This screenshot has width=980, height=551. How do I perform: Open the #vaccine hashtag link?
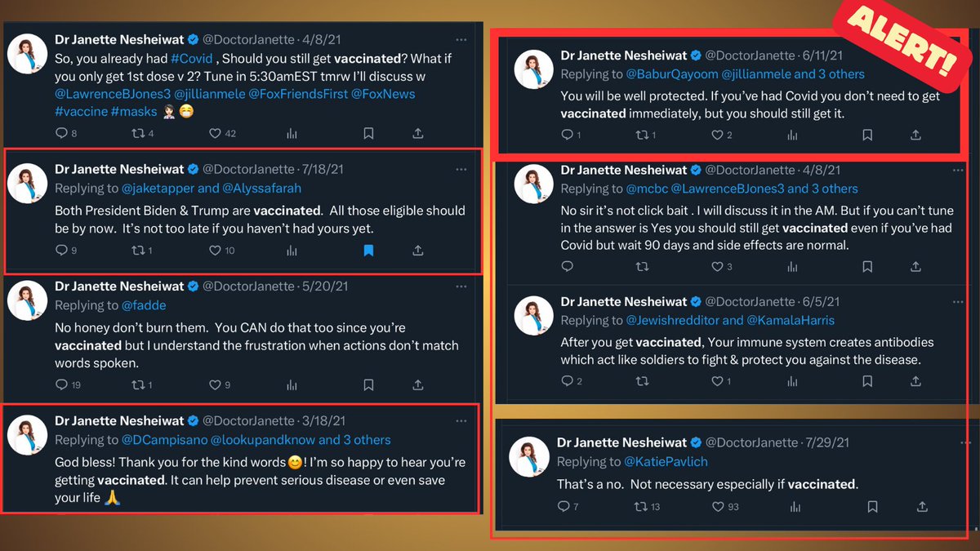click(x=82, y=112)
